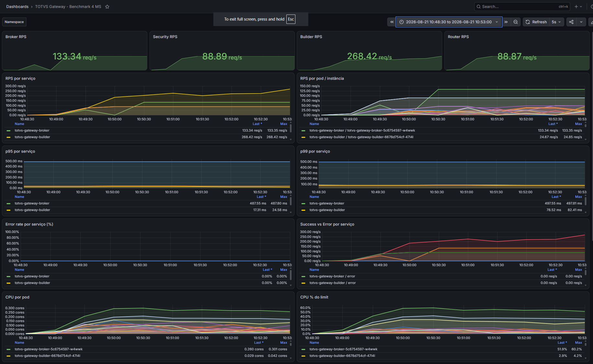Open the plus new-item menu
Image resolution: width=593 pixels, height=364 pixels.
578,6
